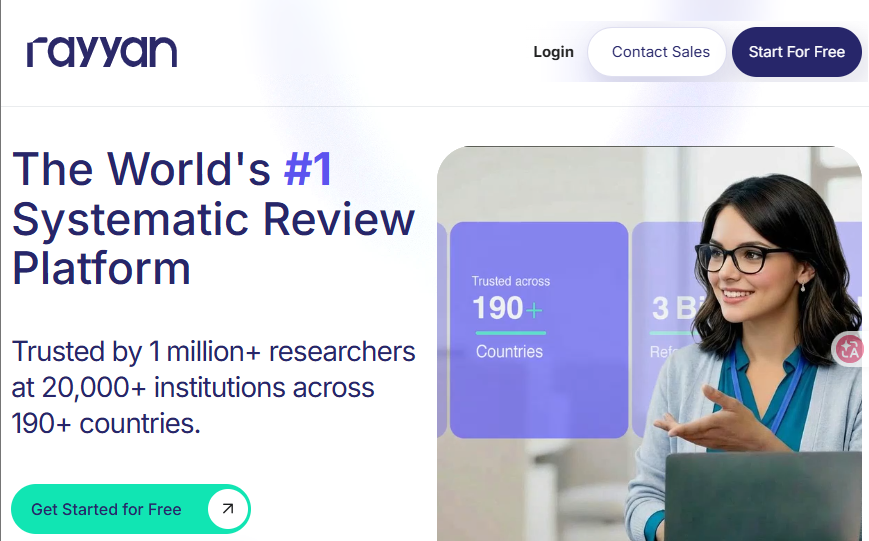Click the purple "#1" in the headline
869x541 pixels.
pyautogui.click(x=308, y=169)
